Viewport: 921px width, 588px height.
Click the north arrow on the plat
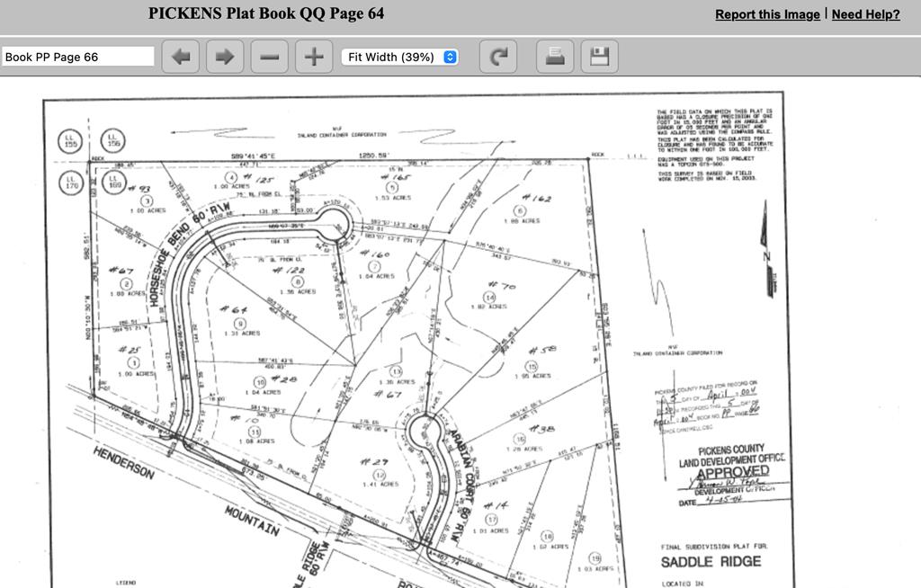click(768, 248)
